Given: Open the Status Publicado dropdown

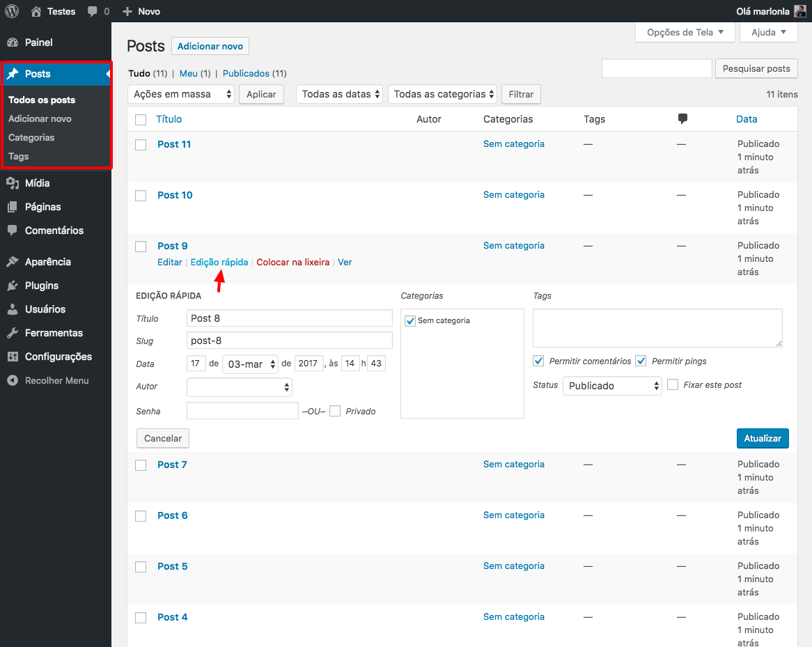Looking at the screenshot, I should [612, 386].
